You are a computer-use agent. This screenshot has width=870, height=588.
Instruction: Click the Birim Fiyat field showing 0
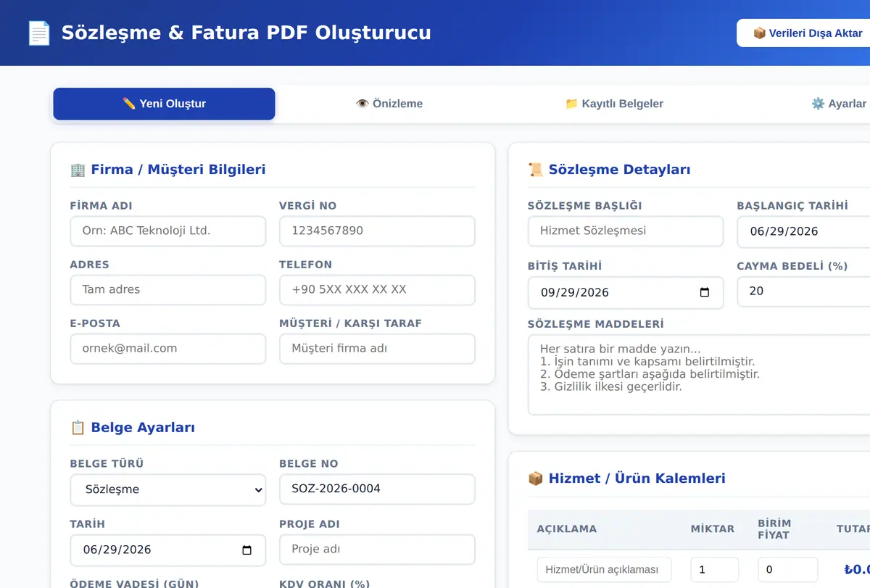(x=788, y=570)
